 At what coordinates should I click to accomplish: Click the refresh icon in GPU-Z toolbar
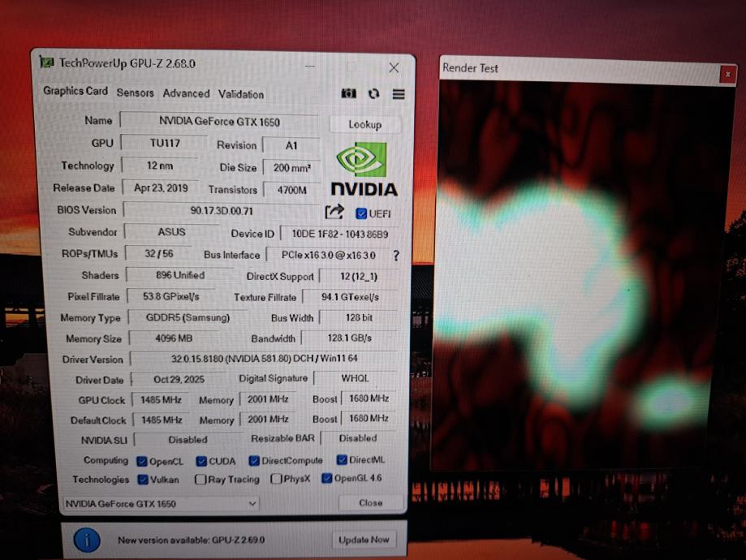373,93
